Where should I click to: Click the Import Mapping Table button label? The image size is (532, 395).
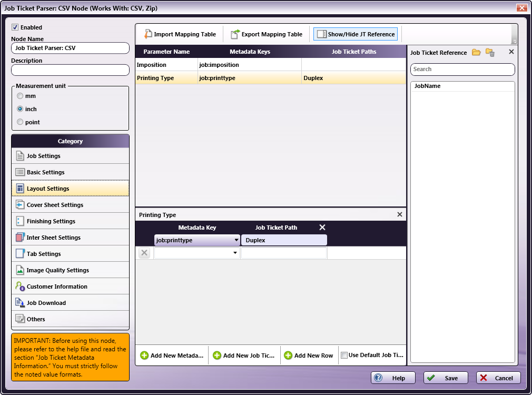pyautogui.click(x=185, y=34)
